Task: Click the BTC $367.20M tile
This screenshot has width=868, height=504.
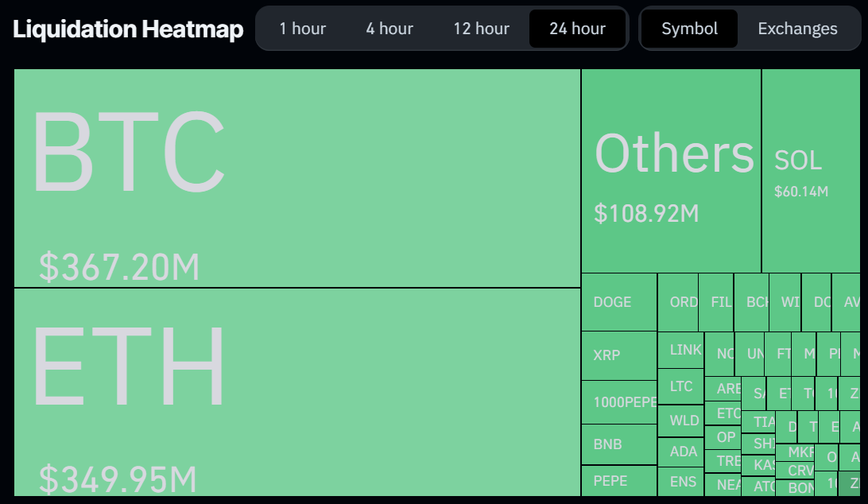Action: [x=296, y=178]
